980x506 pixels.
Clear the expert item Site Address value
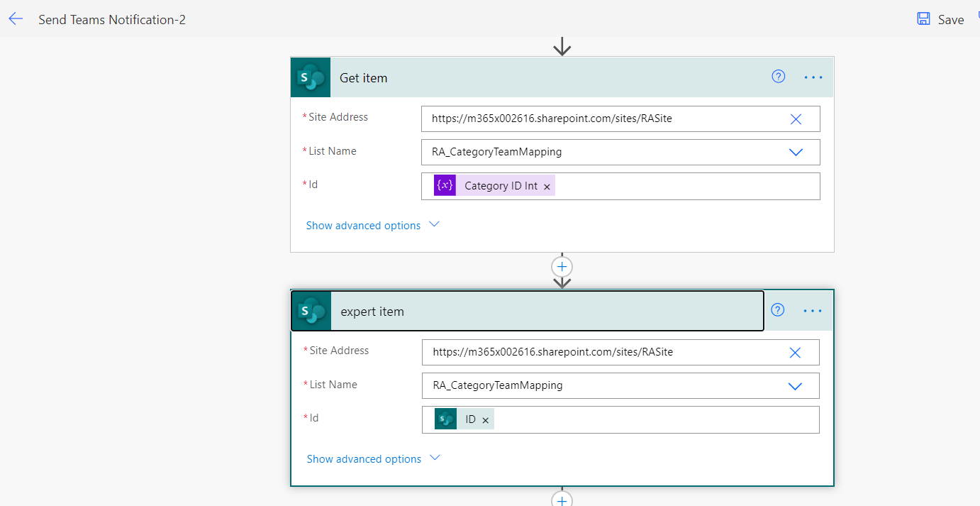pyautogui.click(x=795, y=353)
